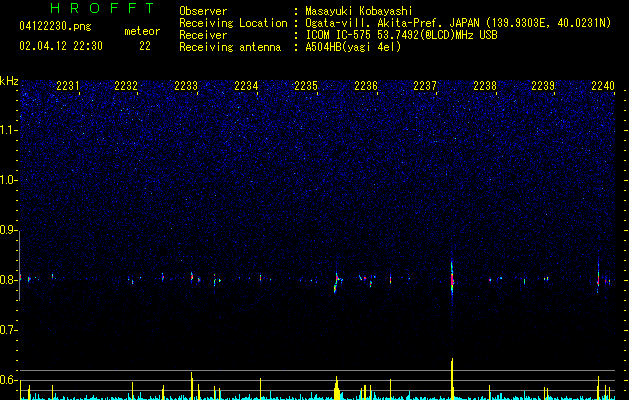Click the 2233 time marker
The width and height of the screenshot is (629, 400).
pos(186,85)
